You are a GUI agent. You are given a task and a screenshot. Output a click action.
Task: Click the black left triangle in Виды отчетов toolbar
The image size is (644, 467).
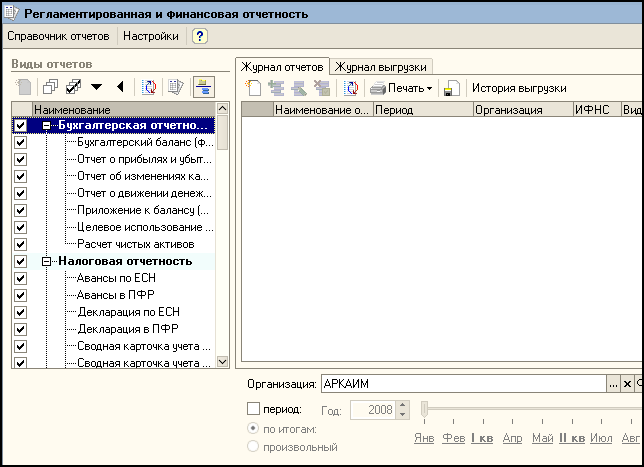coord(120,87)
